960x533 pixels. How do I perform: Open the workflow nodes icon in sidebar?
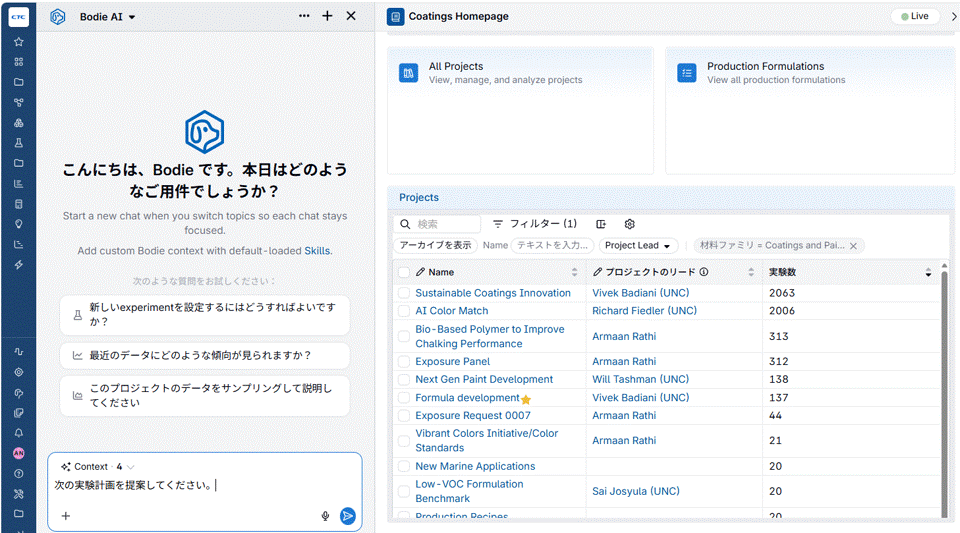[x=18, y=102]
